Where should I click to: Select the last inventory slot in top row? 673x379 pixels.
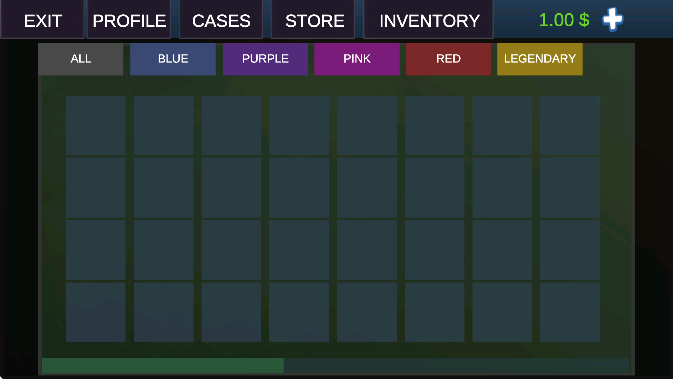click(x=570, y=125)
